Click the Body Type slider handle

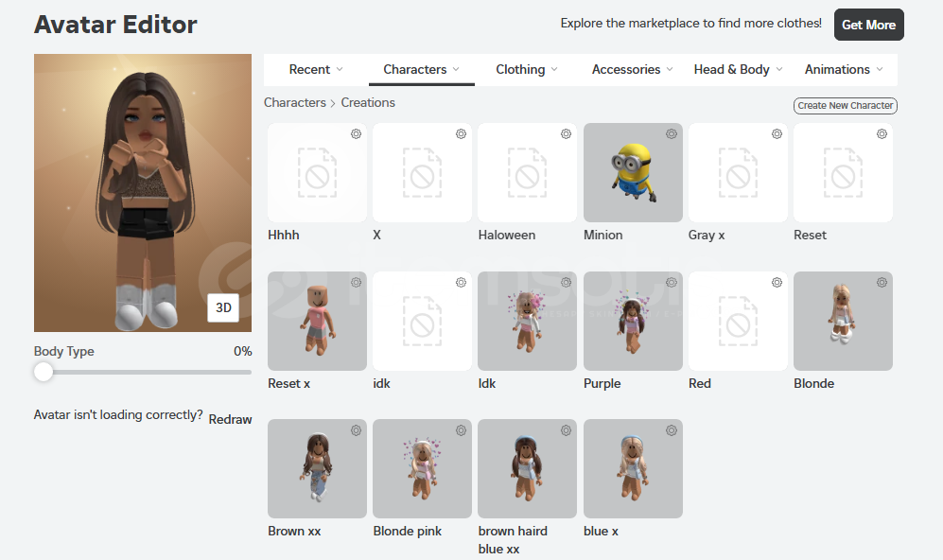point(44,372)
